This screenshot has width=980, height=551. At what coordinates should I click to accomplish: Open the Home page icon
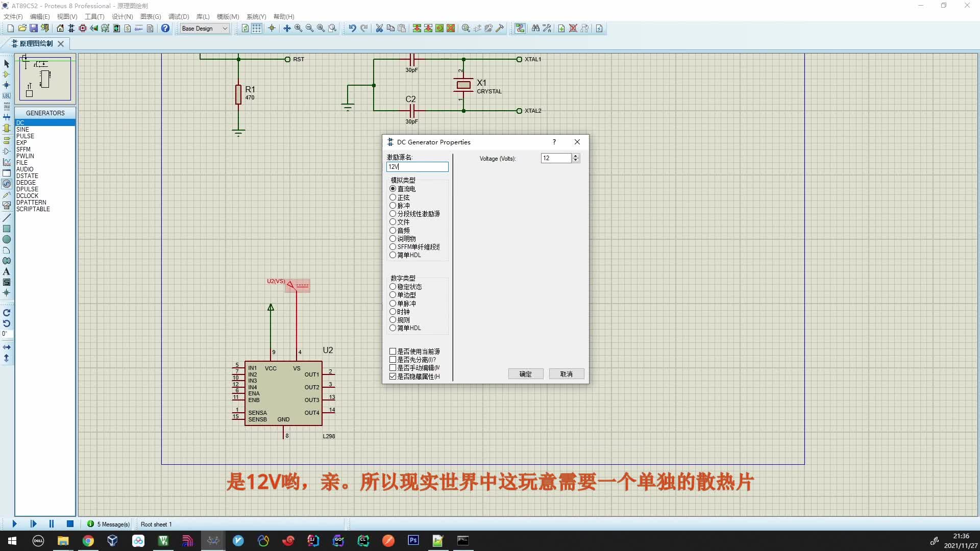(60, 29)
